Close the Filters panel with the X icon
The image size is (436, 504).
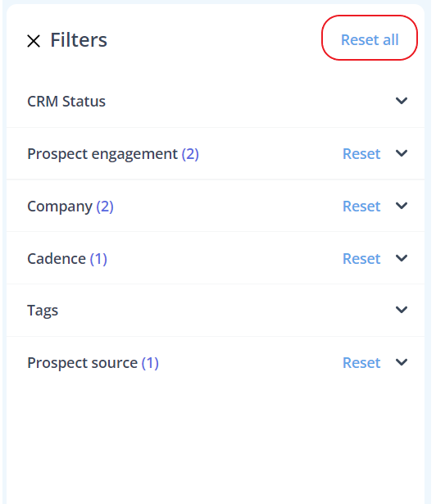[x=34, y=41]
